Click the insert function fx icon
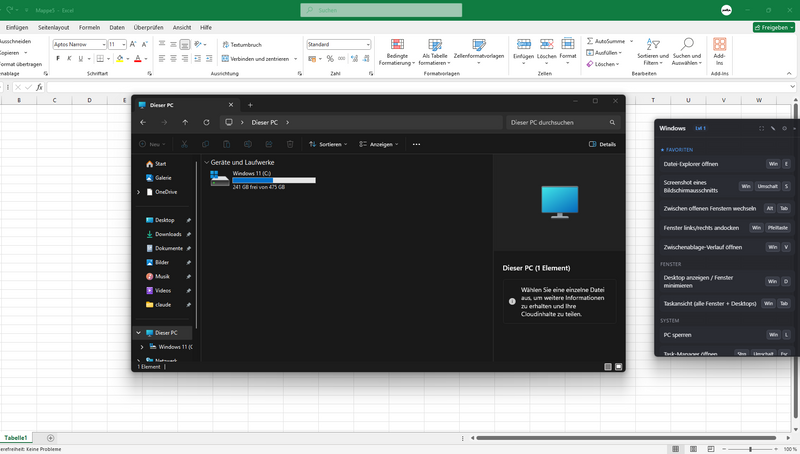800x454 pixels. click(x=39, y=87)
